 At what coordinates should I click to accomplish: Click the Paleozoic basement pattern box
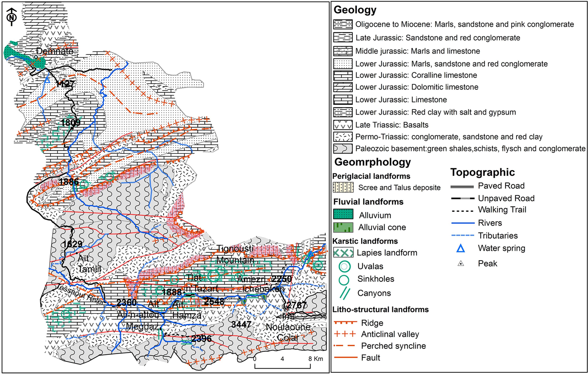pyautogui.click(x=343, y=148)
